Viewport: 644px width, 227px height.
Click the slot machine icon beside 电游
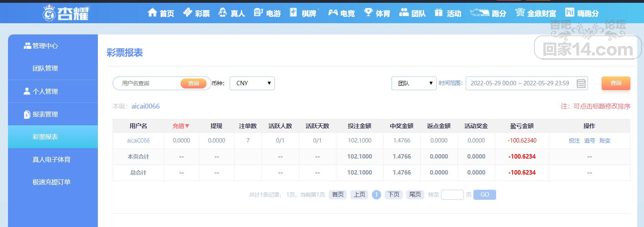258,12
